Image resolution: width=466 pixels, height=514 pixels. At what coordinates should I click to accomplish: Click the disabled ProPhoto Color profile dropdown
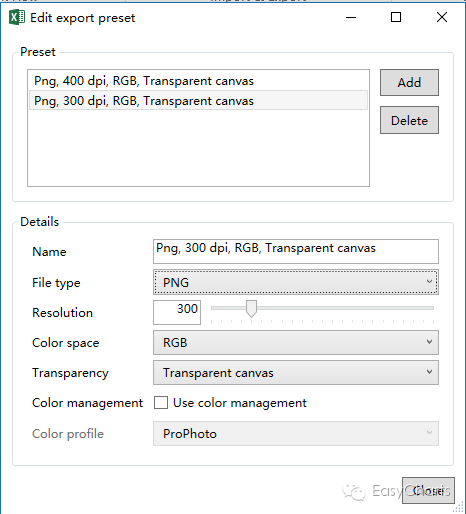[x=296, y=433]
